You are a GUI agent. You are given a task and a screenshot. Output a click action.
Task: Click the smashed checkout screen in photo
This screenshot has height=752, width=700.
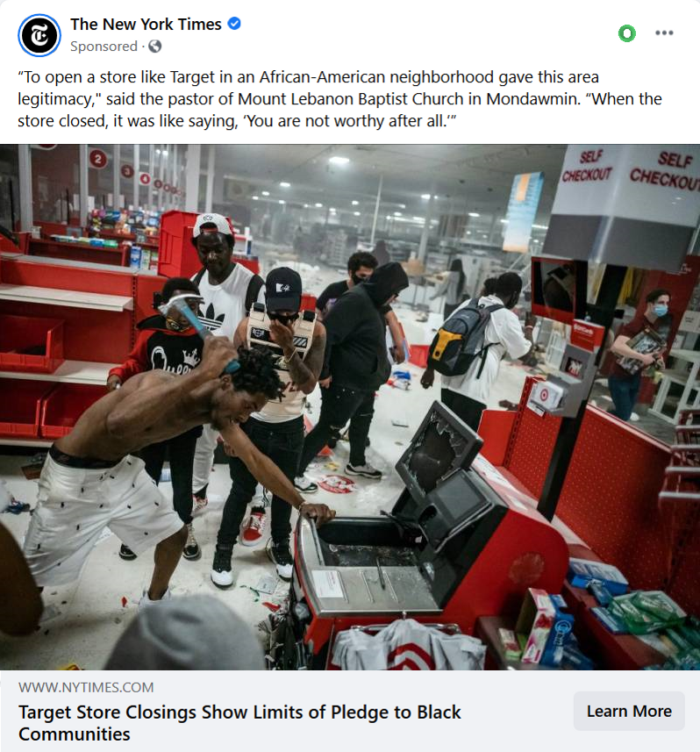[x=439, y=448]
